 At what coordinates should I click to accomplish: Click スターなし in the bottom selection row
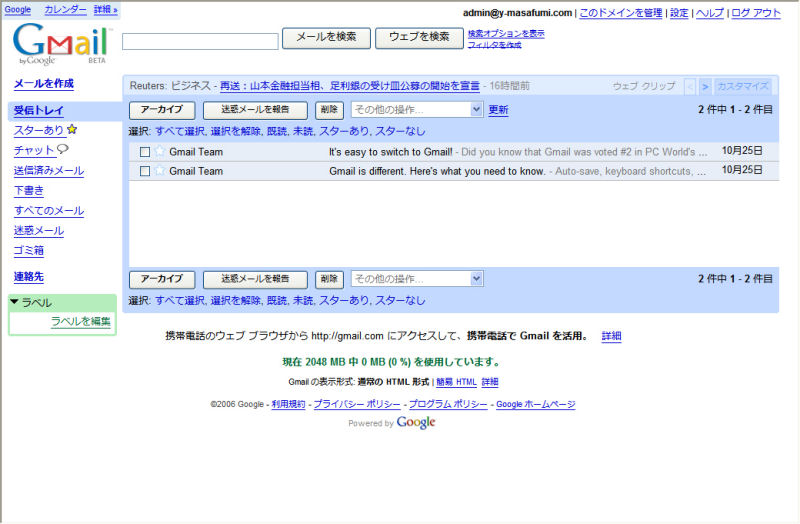[x=400, y=301]
